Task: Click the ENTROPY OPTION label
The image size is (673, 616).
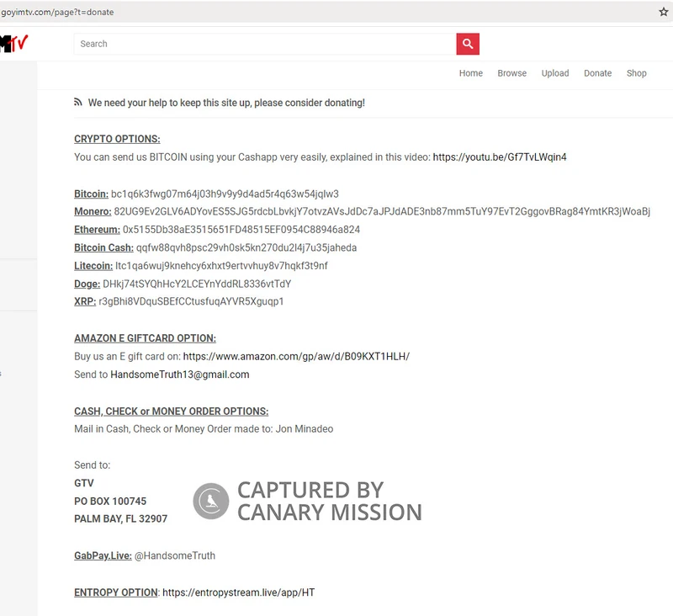Action: click(x=116, y=592)
